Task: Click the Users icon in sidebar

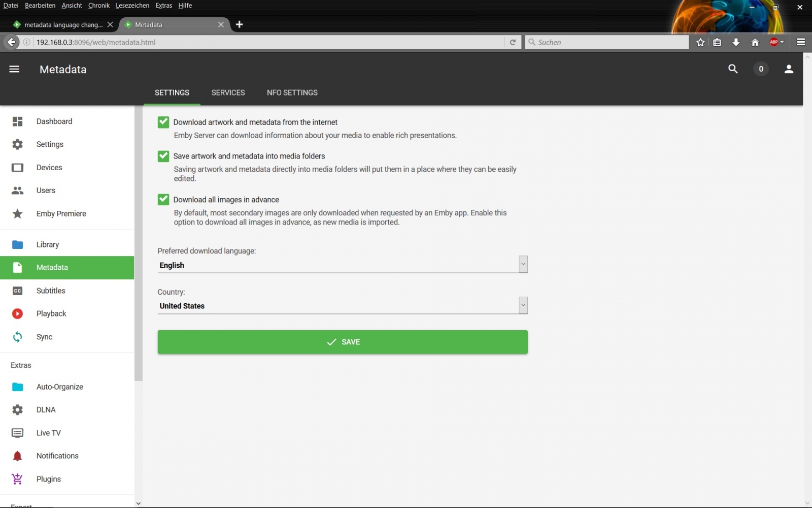Action: 17,190
